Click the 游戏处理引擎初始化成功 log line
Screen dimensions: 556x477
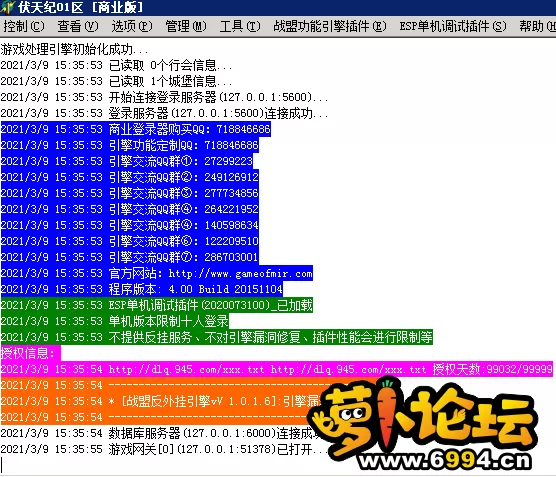pos(74,49)
